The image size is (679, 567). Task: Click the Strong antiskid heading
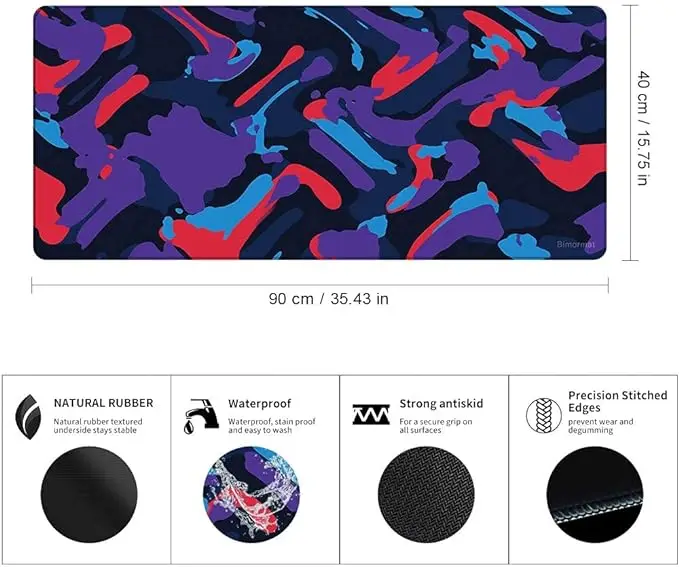click(441, 403)
